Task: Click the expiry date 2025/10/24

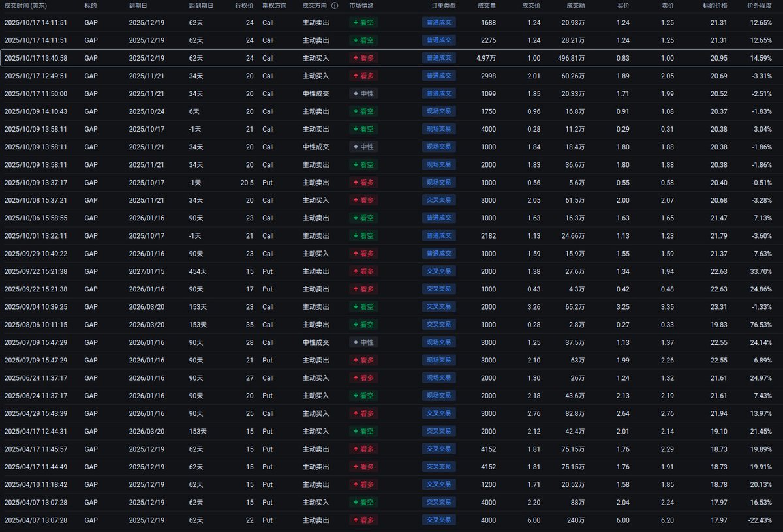Action: (147, 111)
